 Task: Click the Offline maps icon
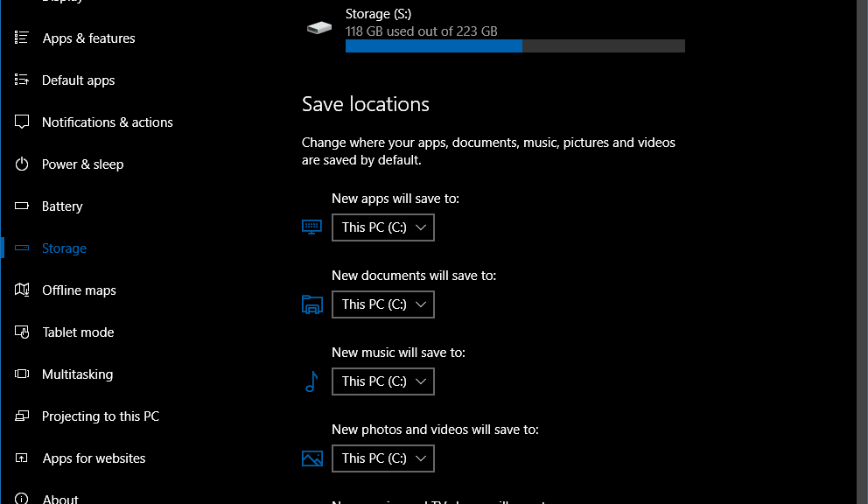[x=22, y=290]
